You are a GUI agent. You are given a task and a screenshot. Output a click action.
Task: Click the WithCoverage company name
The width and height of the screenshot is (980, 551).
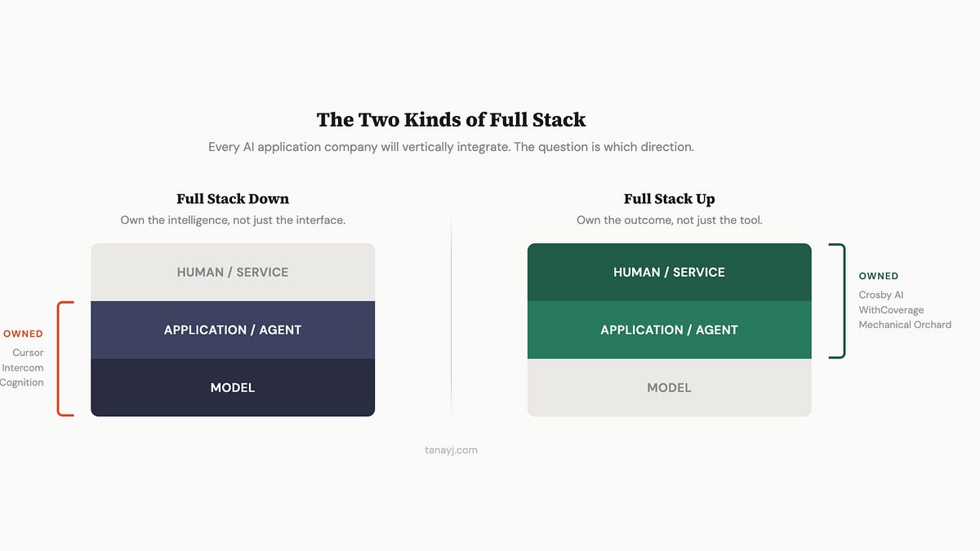point(891,309)
